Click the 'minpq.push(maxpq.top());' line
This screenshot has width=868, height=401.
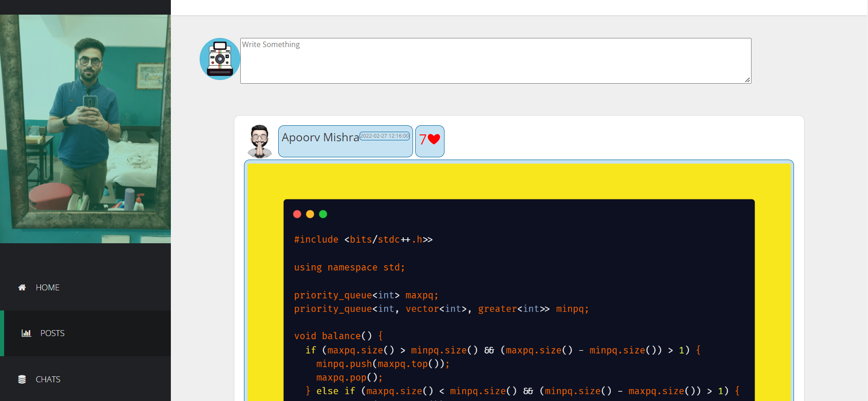pyautogui.click(x=383, y=364)
